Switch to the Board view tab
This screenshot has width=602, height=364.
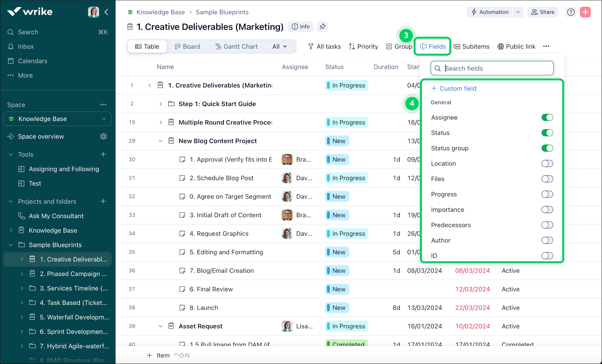click(188, 46)
